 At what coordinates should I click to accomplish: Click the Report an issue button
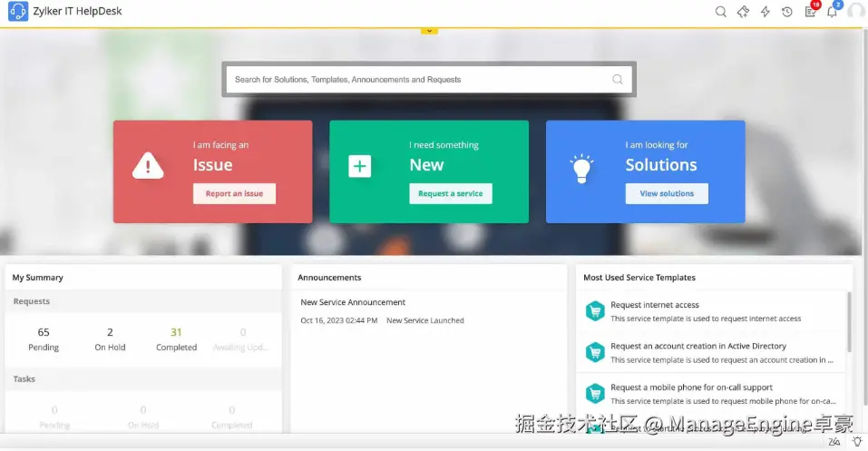click(234, 193)
